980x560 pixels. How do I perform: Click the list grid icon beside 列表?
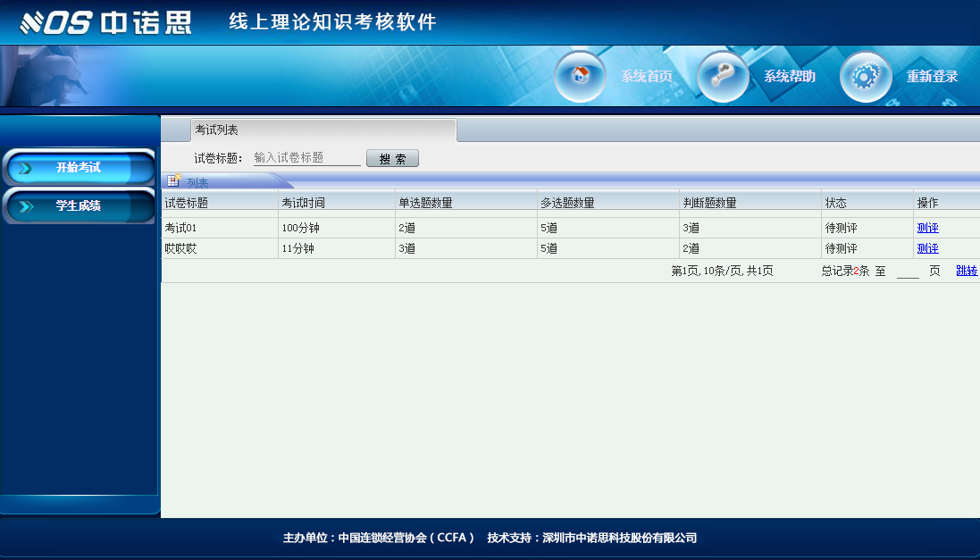click(174, 181)
